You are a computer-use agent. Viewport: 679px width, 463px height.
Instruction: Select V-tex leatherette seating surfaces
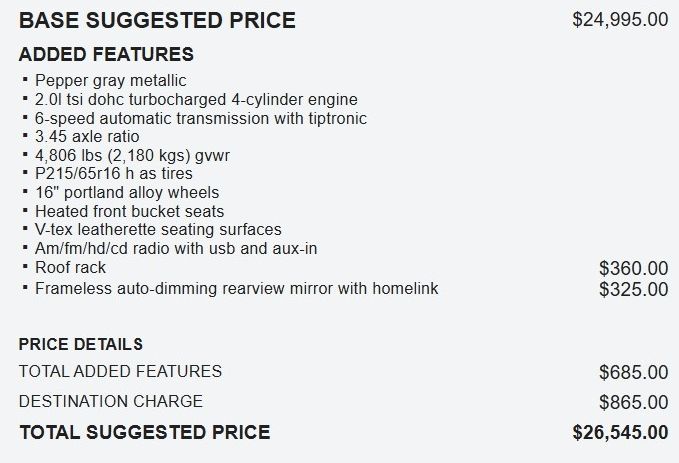click(158, 230)
